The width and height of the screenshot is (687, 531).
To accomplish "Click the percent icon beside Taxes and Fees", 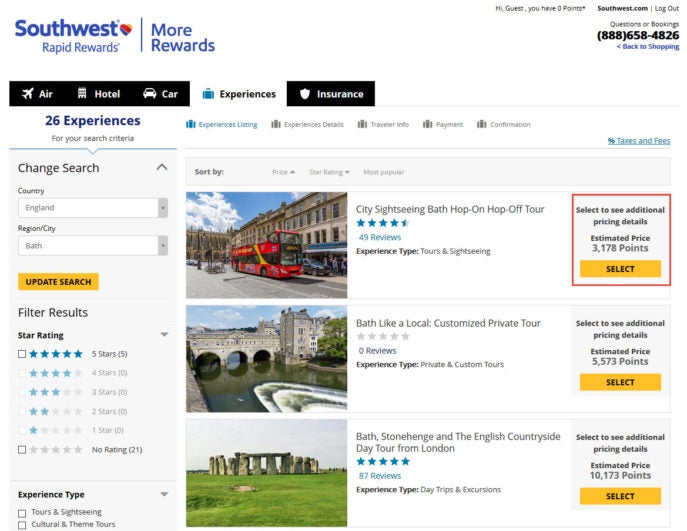I will [x=611, y=141].
